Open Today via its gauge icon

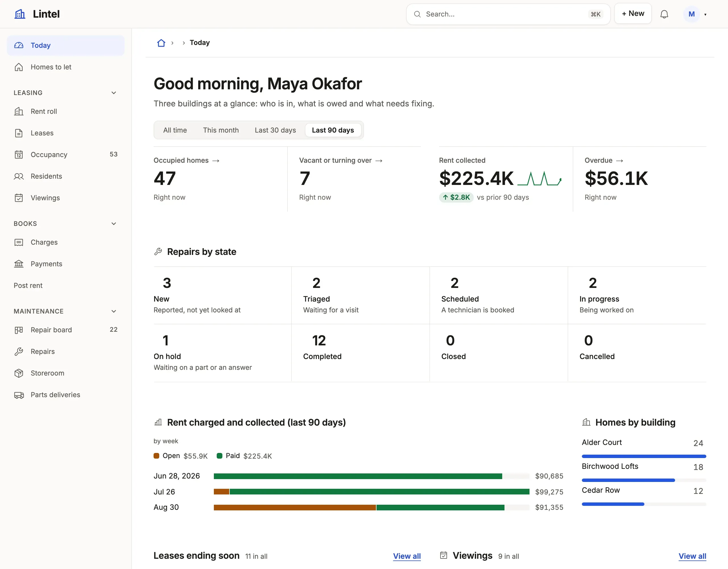tap(19, 45)
